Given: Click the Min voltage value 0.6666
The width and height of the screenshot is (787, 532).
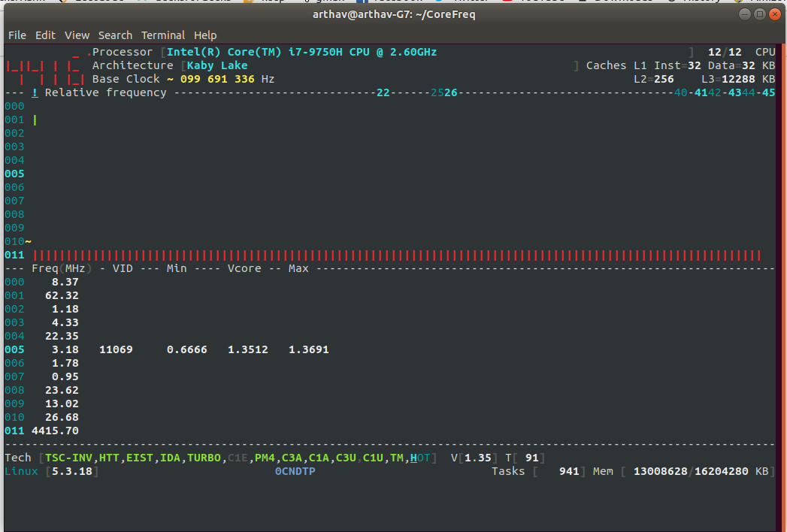Looking at the screenshot, I should [x=186, y=349].
